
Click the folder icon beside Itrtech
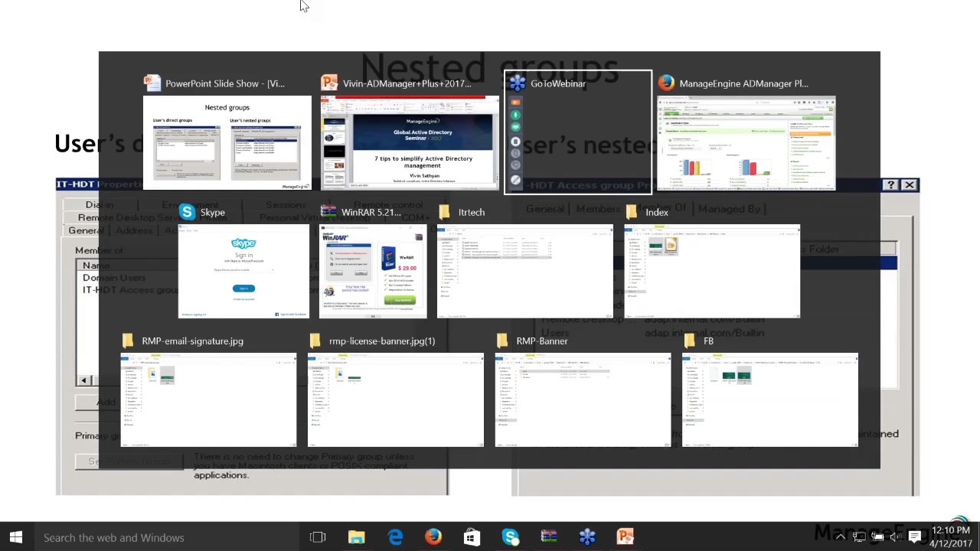(445, 212)
